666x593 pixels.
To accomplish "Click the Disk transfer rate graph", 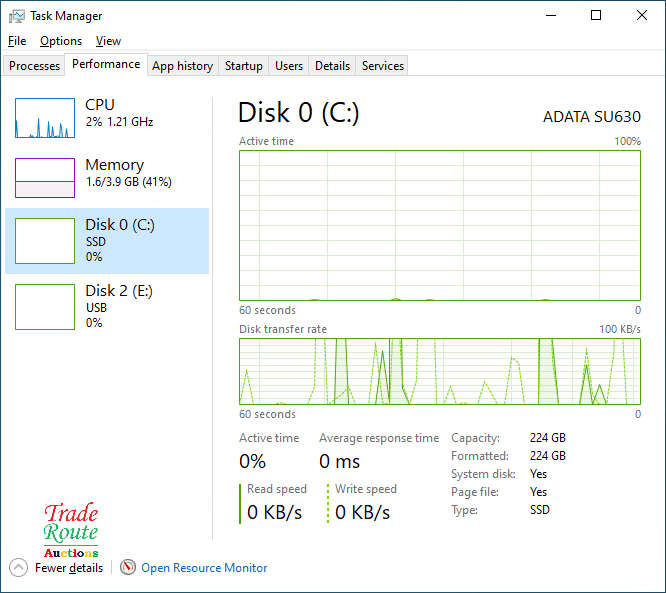I will 440,371.
